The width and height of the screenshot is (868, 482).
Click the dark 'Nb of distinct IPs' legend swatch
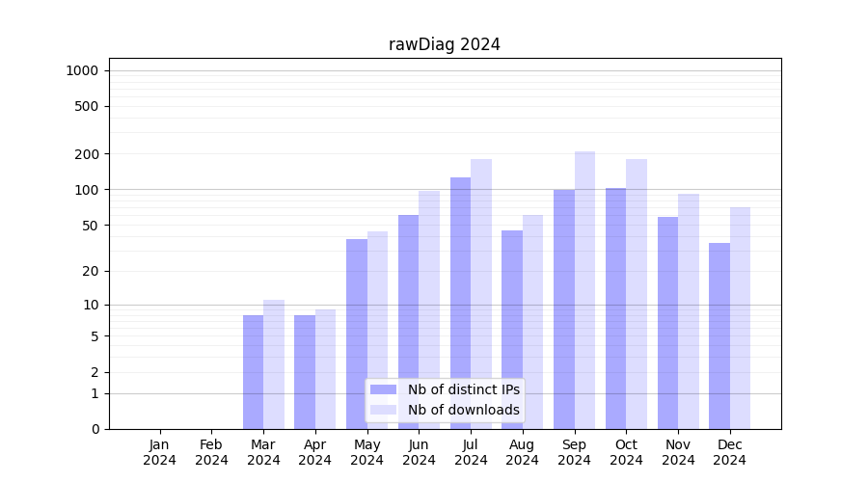[383, 389]
